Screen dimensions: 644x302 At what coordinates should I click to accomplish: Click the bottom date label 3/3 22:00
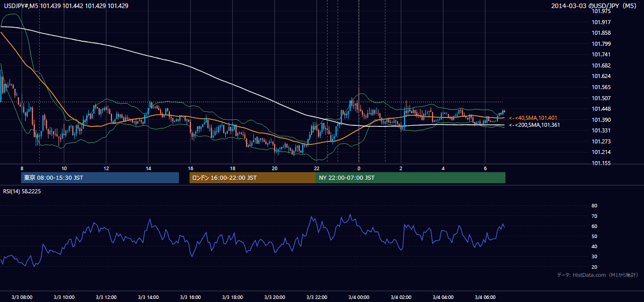[x=316, y=297]
